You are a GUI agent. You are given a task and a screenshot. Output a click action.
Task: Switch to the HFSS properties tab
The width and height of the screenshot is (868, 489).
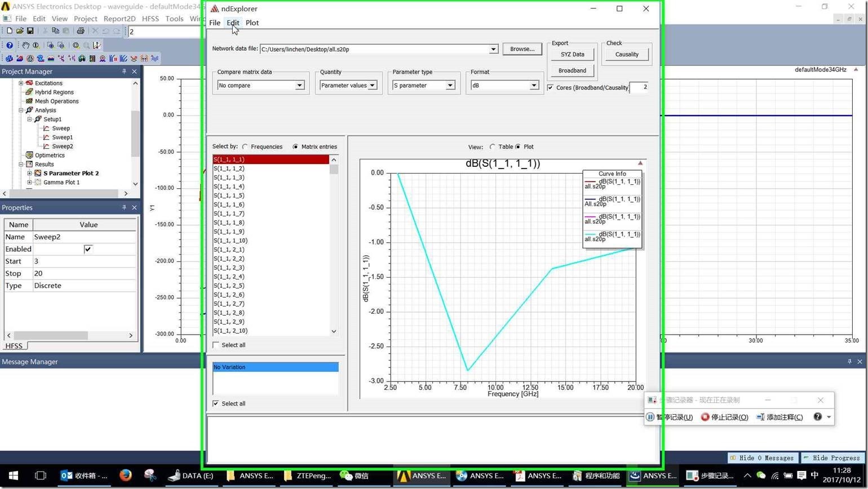[x=14, y=346]
